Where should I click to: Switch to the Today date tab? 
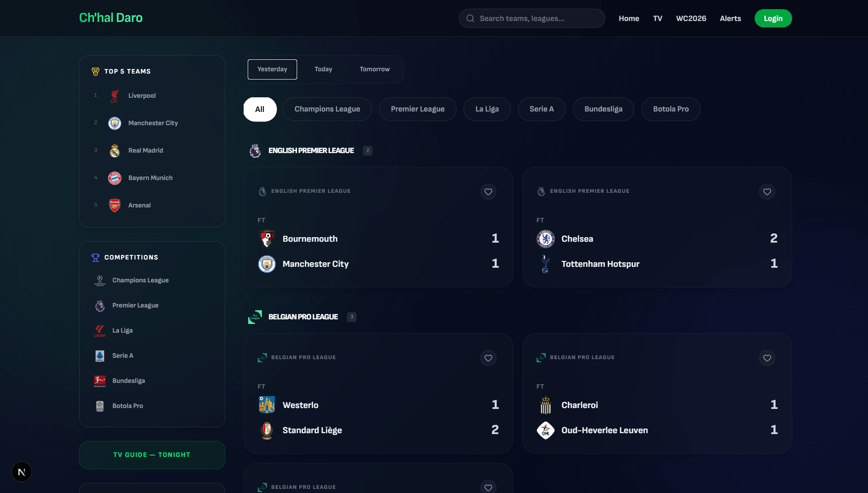click(x=323, y=69)
